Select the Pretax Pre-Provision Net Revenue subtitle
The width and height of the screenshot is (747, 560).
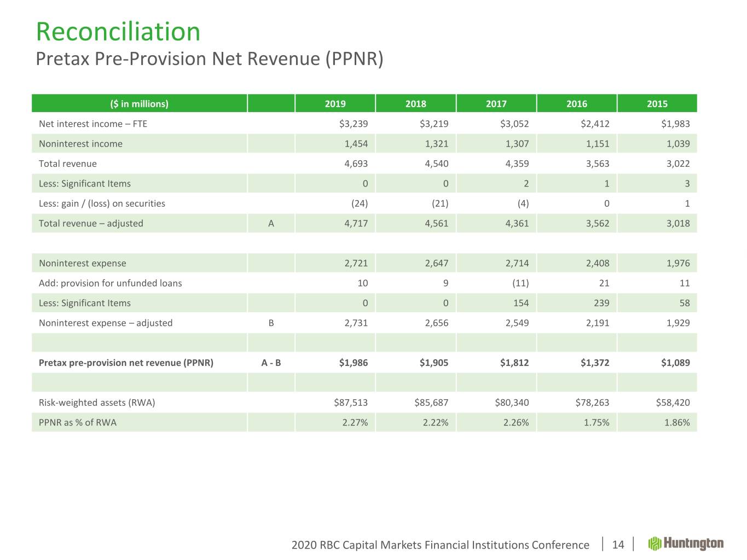(209, 59)
